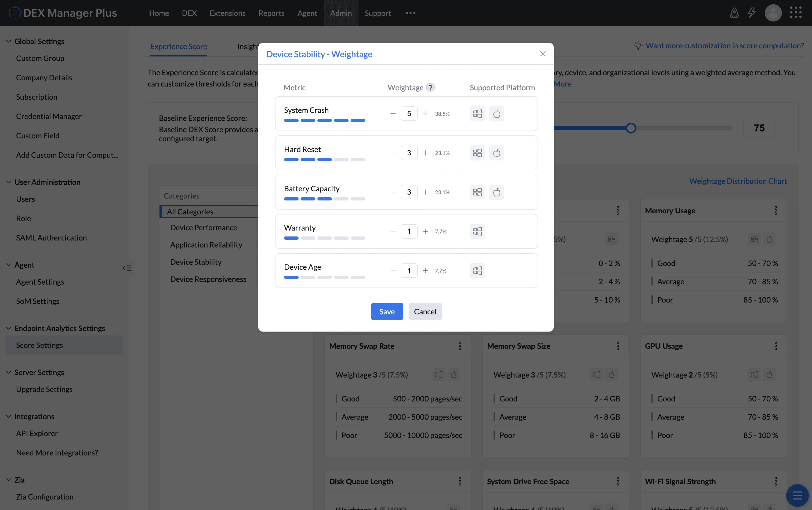This screenshot has height=510, width=812.
Task: Increase Hard Reset weightage
Action: [425, 153]
